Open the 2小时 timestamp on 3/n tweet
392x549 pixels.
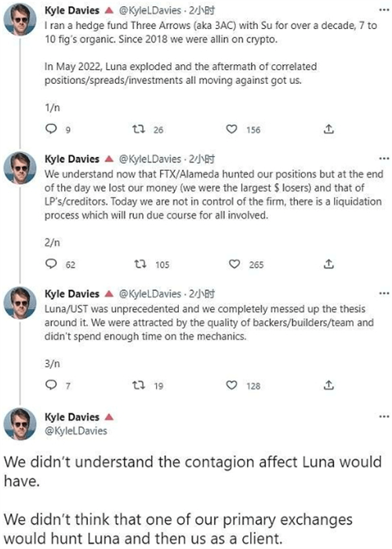coord(201,294)
